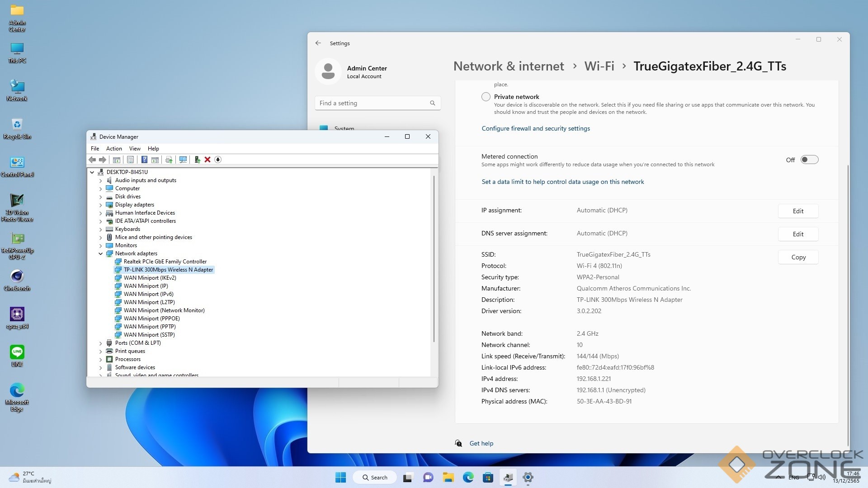Select Cinebench desktop icon
Screen dimensions: 868x488
click(17, 280)
